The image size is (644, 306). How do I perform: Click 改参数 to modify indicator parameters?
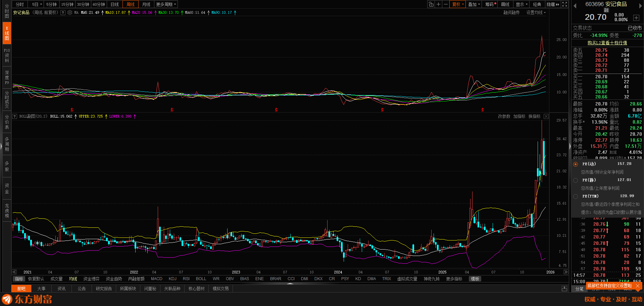[x=504, y=117]
